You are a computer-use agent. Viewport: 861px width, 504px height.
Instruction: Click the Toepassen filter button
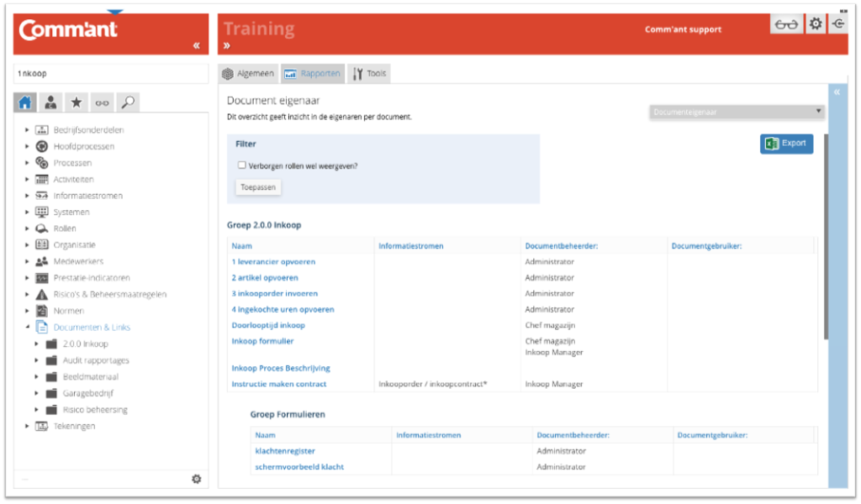click(257, 186)
